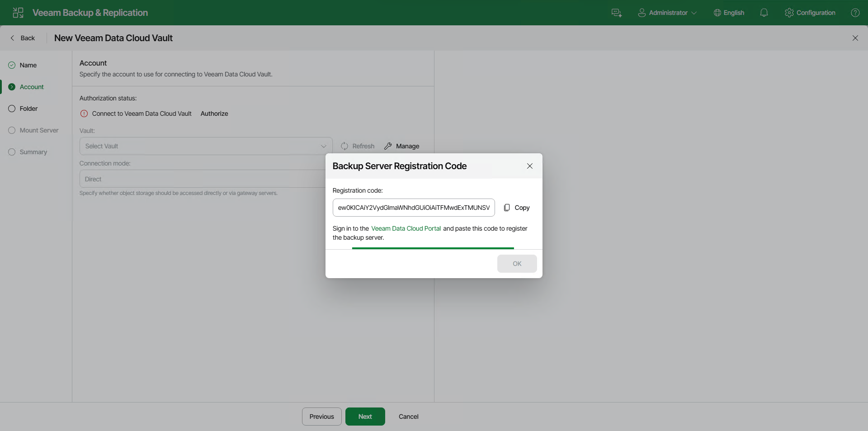868x431 pixels.
Task: Click the help question mark icon
Action: (855, 13)
